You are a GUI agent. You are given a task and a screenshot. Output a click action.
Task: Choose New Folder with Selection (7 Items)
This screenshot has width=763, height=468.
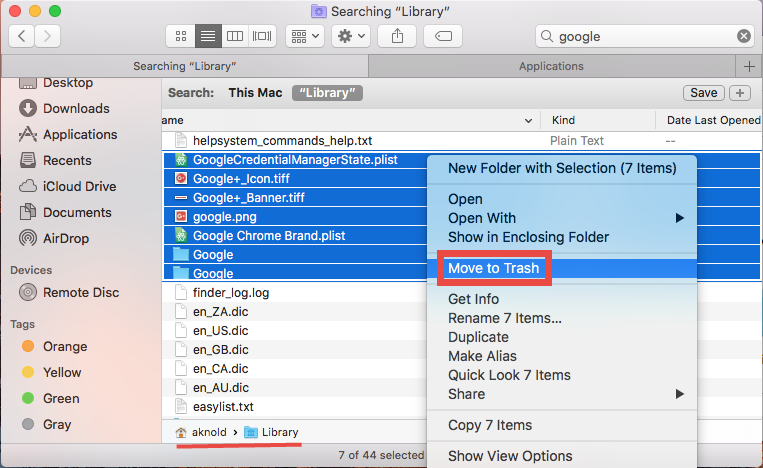(562, 168)
